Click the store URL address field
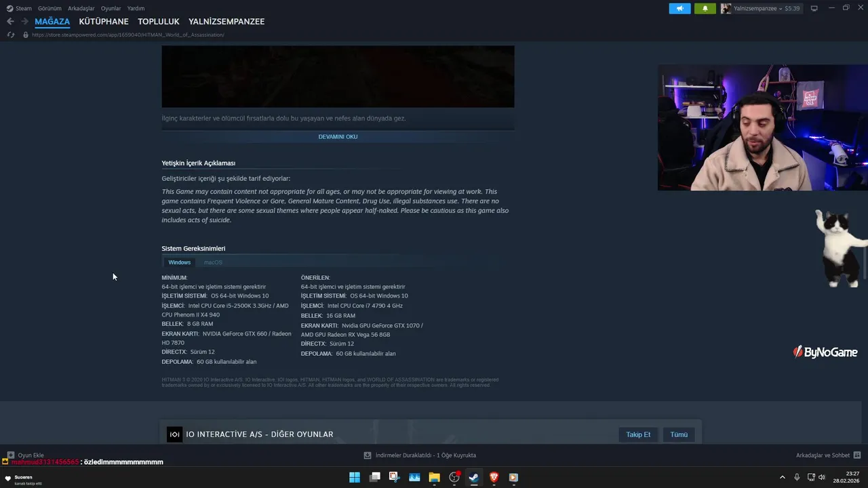Screen dimensions: 868x488 [127, 35]
